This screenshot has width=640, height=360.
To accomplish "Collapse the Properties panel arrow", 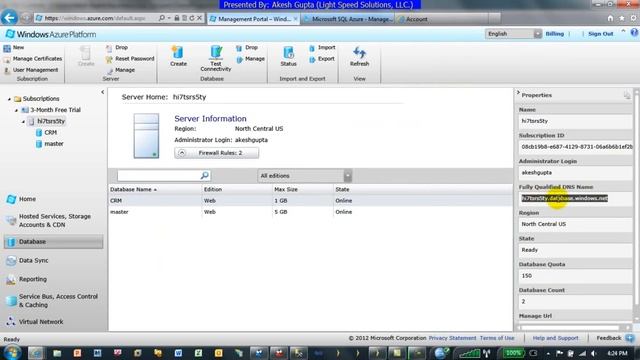I will coord(518,93).
